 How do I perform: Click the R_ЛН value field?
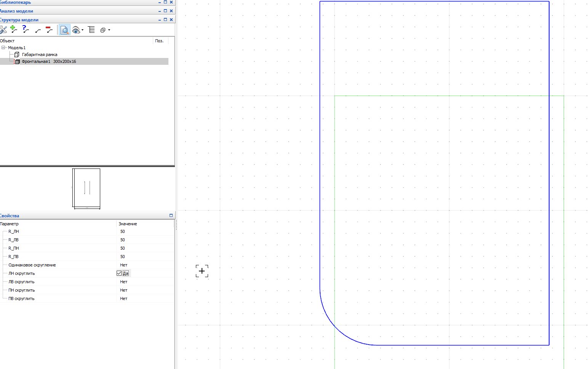click(x=145, y=231)
